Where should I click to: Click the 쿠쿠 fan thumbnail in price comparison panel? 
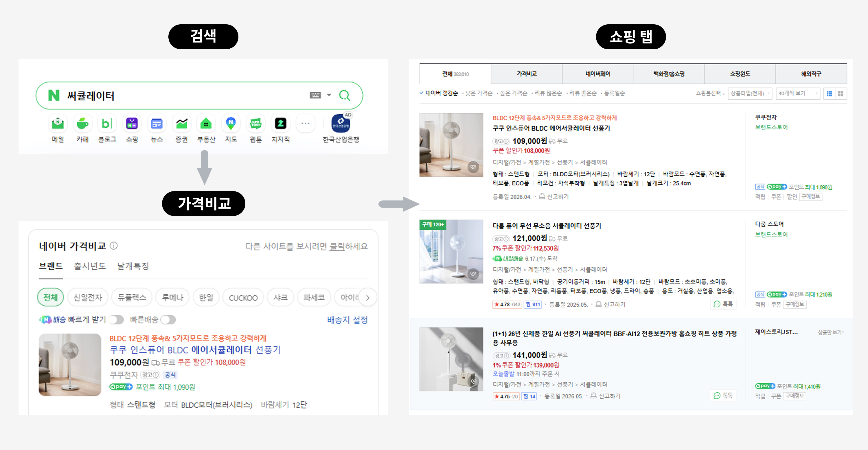coord(70,365)
